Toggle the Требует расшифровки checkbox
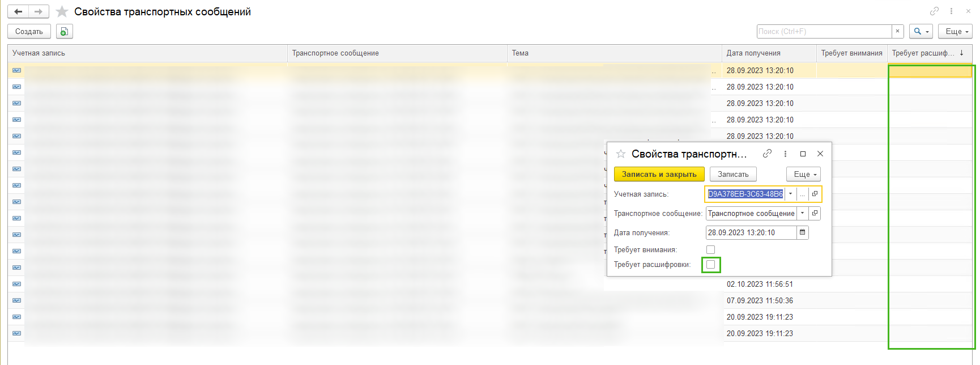The height and width of the screenshot is (365, 980). point(711,265)
